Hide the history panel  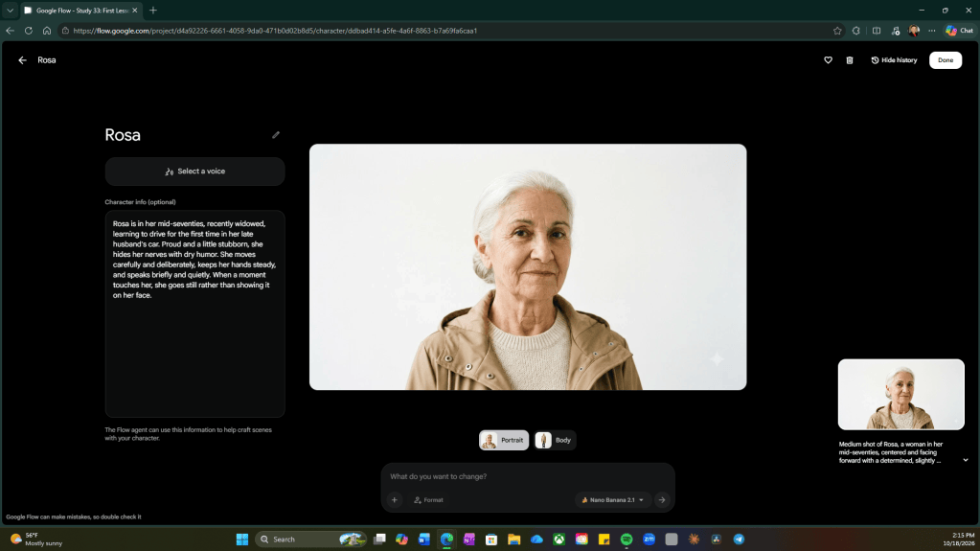click(894, 60)
